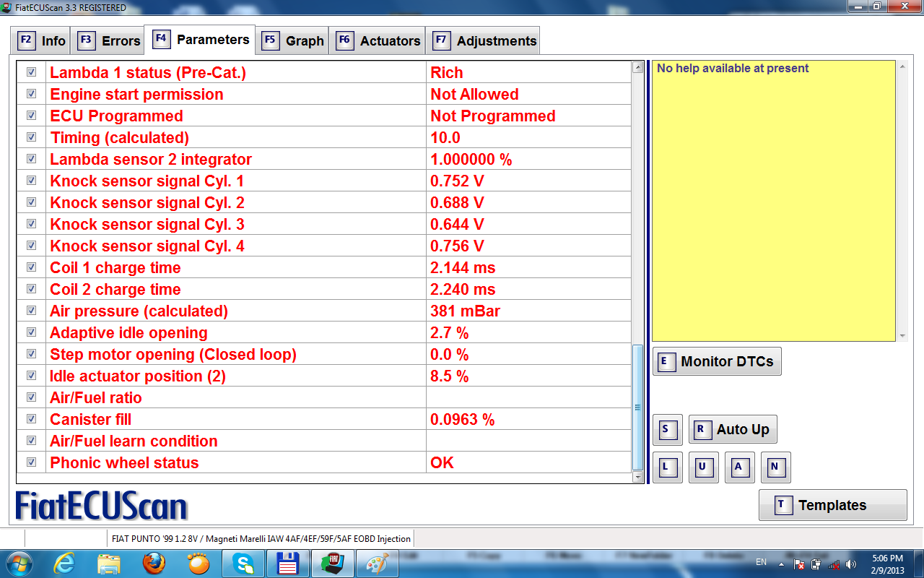The image size is (924, 578).
Task: Toggle Knock sensor signal Cyl. 4 checkbox
Action: [x=31, y=246]
